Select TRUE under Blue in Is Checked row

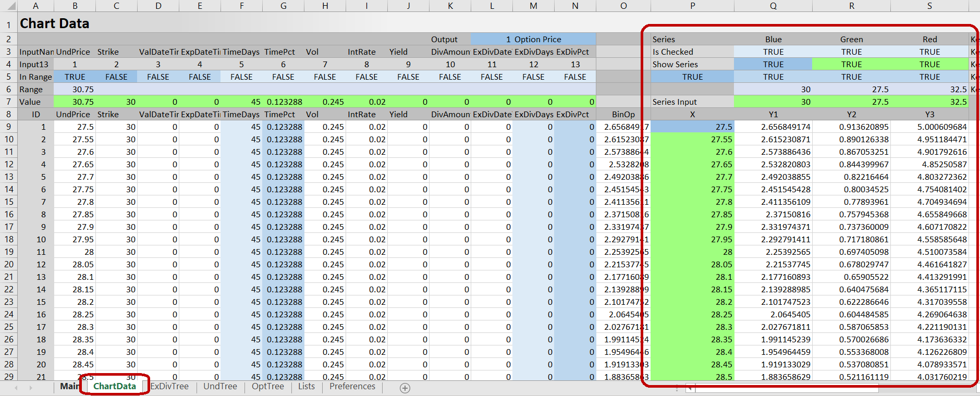pos(773,52)
